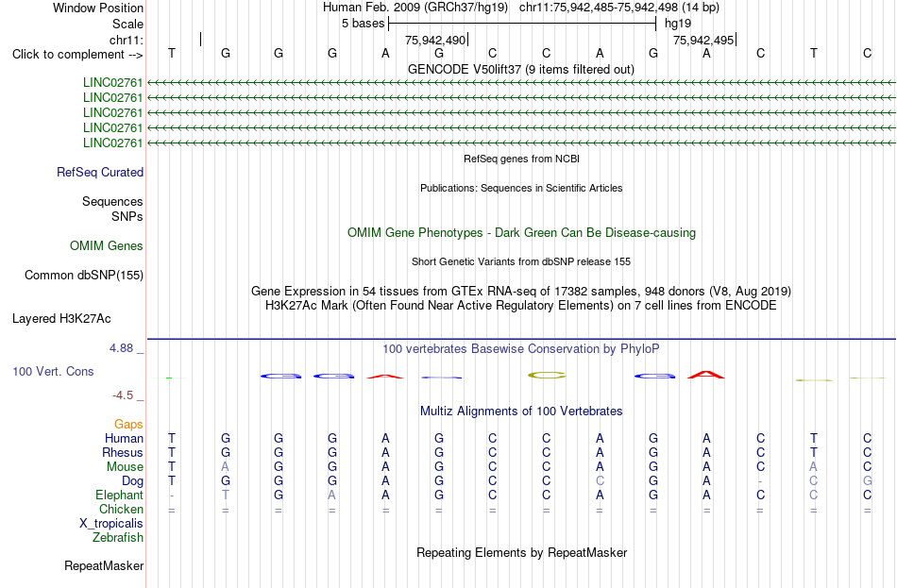
Task: Click the hg19 label next to scale bar
Action: pyautogui.click(x=678, y=24)
